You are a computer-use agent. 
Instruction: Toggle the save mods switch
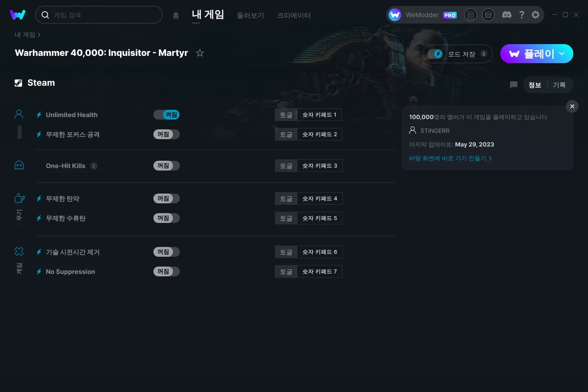(x=435, y=54)
